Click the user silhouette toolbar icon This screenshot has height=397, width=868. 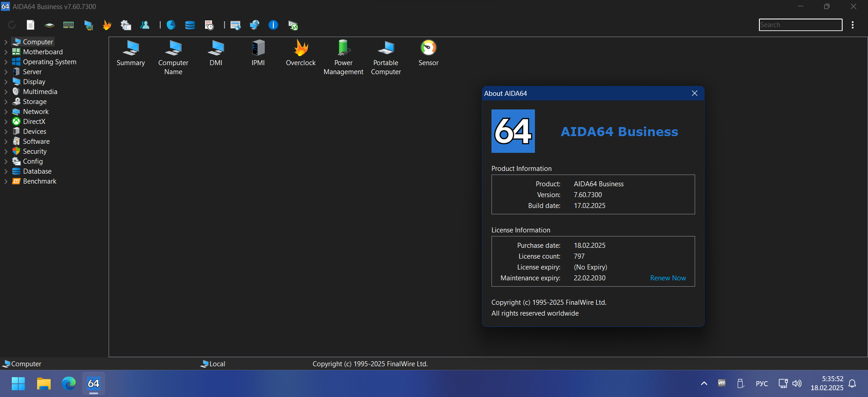145,25
